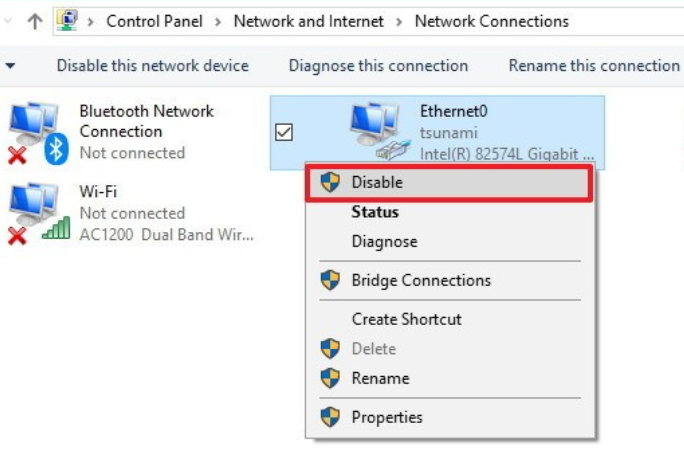The image size is (684, 465).
Task: Navigate to Network and Internet breadcrumb
Action: 310,21
